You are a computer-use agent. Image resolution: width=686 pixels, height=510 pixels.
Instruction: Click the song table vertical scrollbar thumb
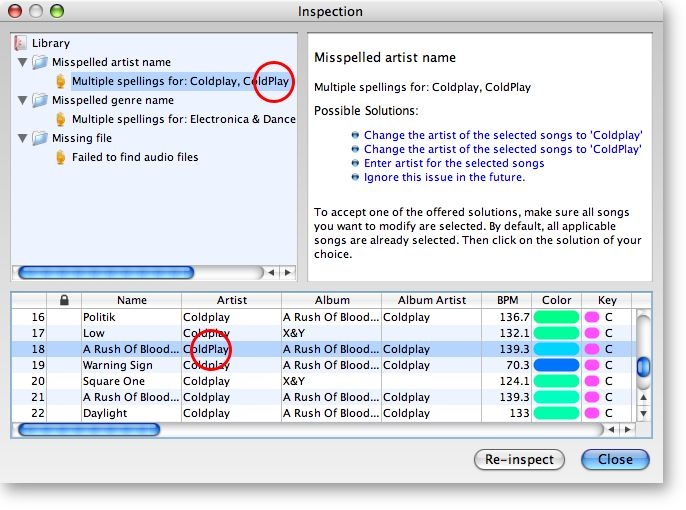[x=643, y=367]
